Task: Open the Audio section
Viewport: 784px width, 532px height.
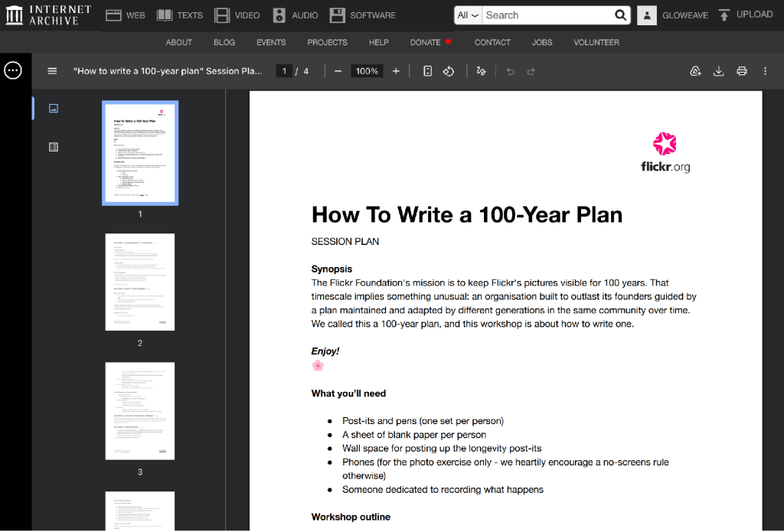Action: pos(296,15)
